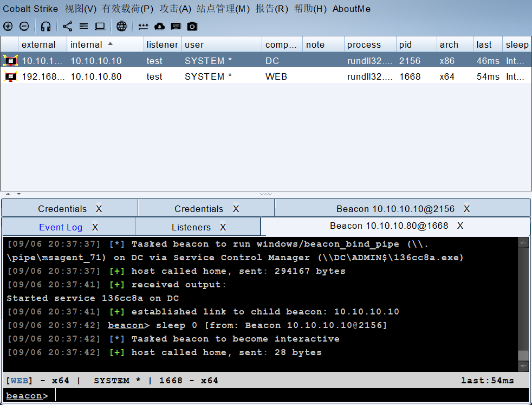Sort by the sleep column header
Viewport: 532px width, 405px height.
[x=517, y=44]
